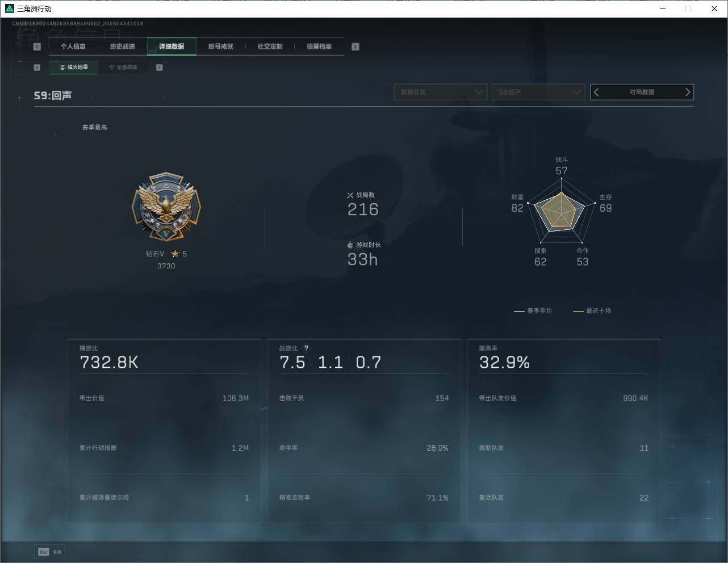The width and height of the screenshot is (728, 563).
Task: Click the 搜索 62 radar label
Action: tap(541, 257)
